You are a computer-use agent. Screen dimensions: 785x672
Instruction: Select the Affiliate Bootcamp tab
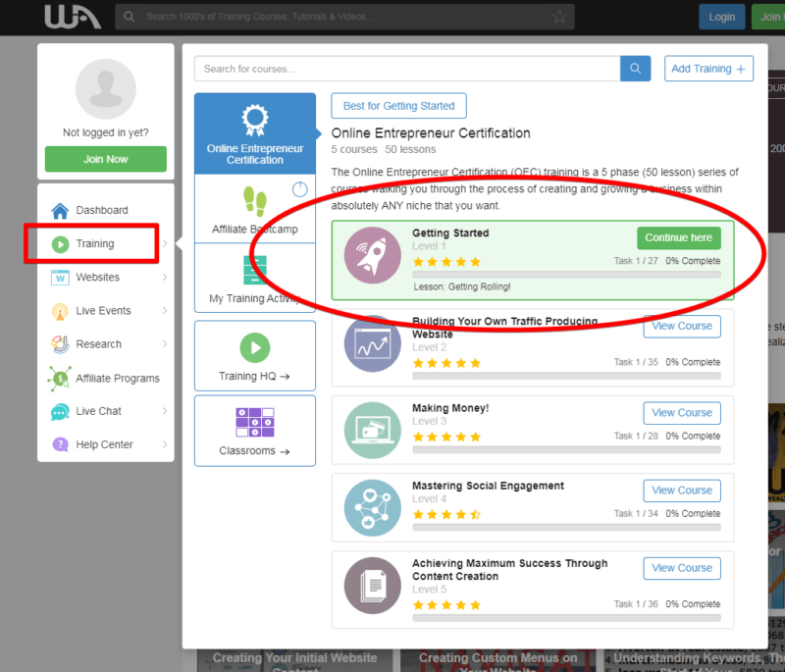pos(255,209)
